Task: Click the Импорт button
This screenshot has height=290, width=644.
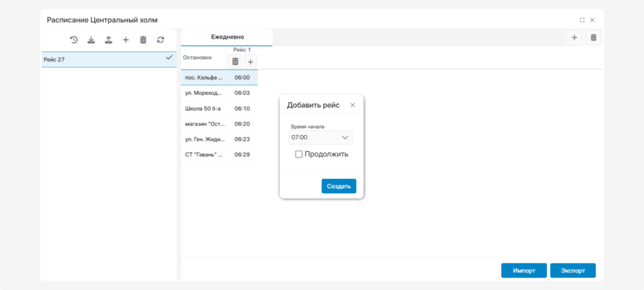Action: 524,270
